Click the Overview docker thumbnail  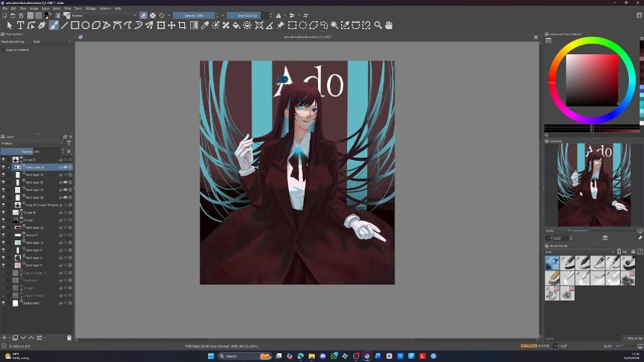tap(594, 185)
